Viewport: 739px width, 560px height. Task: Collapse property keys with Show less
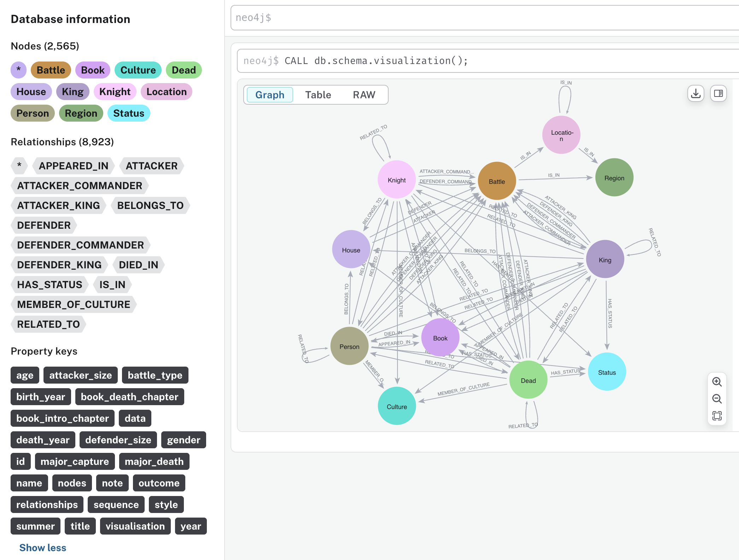(42, 548)
